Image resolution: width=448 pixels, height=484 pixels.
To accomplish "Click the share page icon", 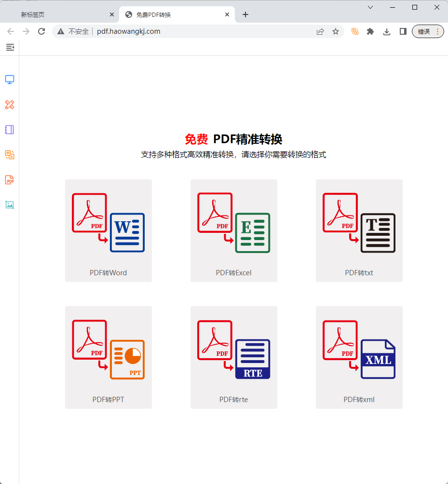I will (320, 31).
